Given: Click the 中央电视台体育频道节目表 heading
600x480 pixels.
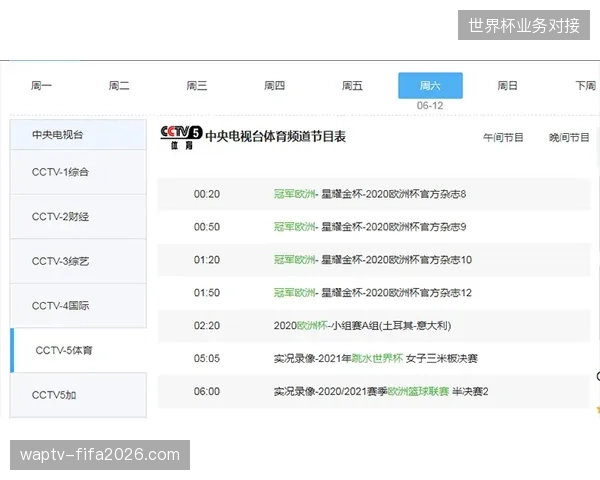Looking at the screenshot, I should tap(276, 137).
